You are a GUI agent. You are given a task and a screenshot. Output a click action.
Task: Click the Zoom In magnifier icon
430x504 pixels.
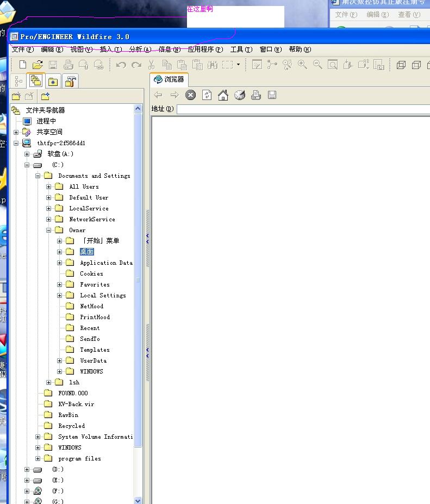(x=302, y=65)
